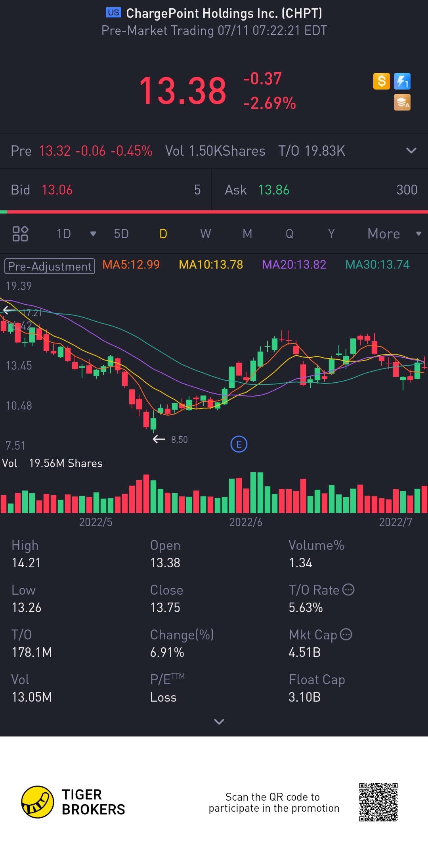The image size is (428, 868).
Task: Open Mkt Cap info icon
Action: point(346,634)
